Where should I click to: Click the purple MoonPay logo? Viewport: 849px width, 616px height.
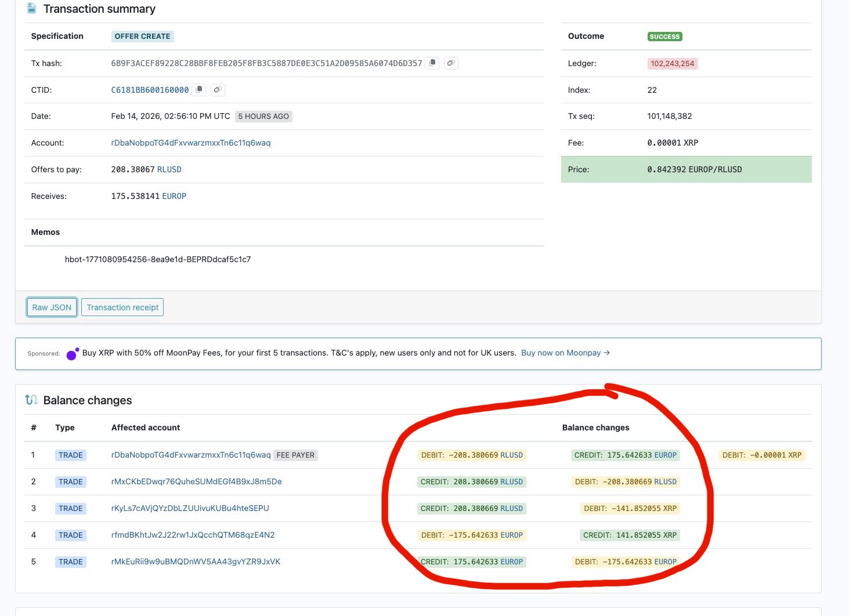[73, 353]
